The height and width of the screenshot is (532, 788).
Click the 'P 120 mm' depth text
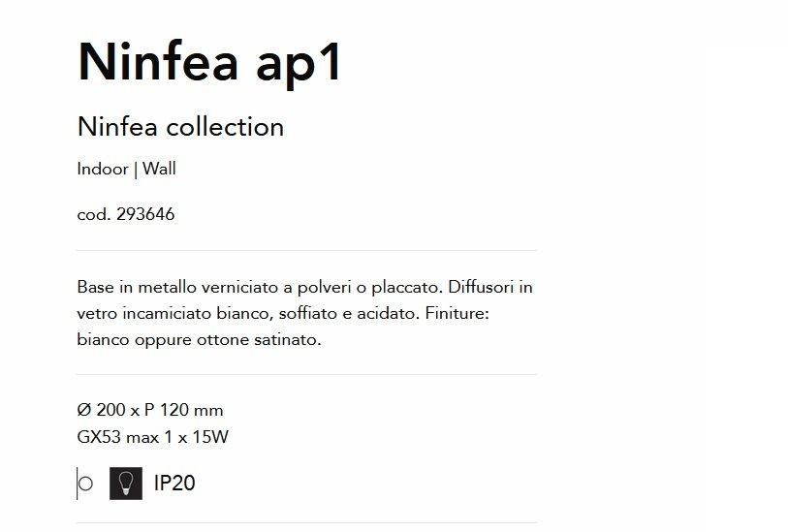pos(183,410)
